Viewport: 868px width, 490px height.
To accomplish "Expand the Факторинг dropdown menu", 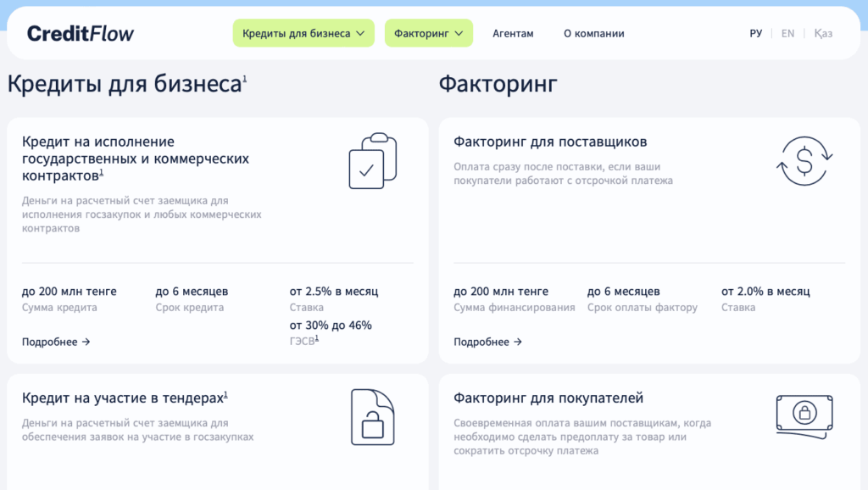I will [x=428, y=34].
